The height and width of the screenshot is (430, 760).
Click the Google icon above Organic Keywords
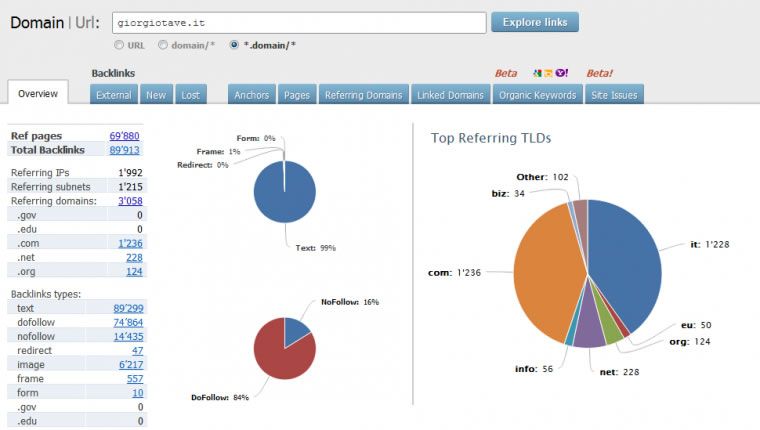coord(537,73)
